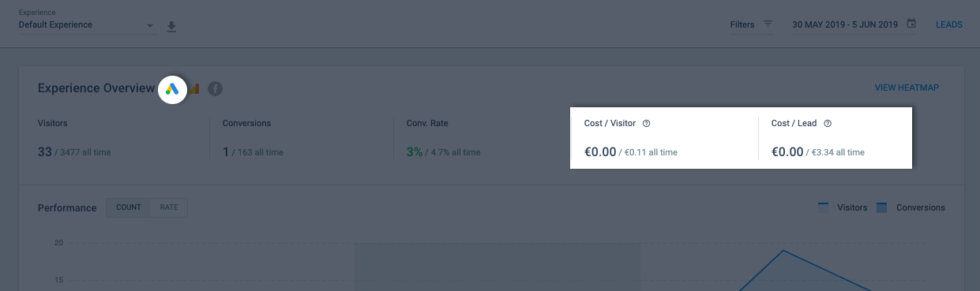Click the Cost / Visitor help icon

646,124
